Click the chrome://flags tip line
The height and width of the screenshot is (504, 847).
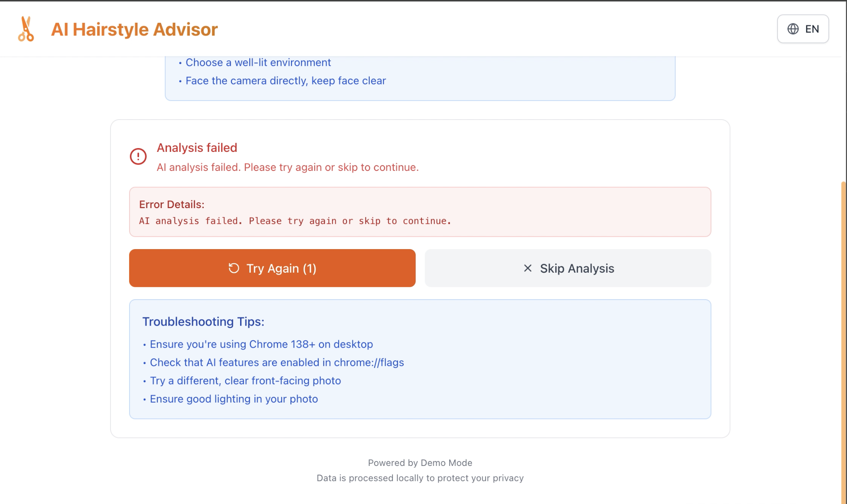pos(277,362)
